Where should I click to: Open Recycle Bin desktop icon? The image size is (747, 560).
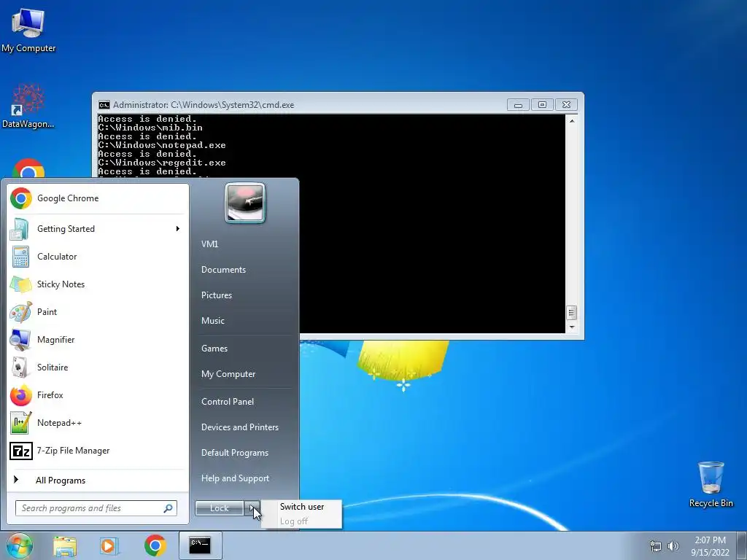[711, 484]
